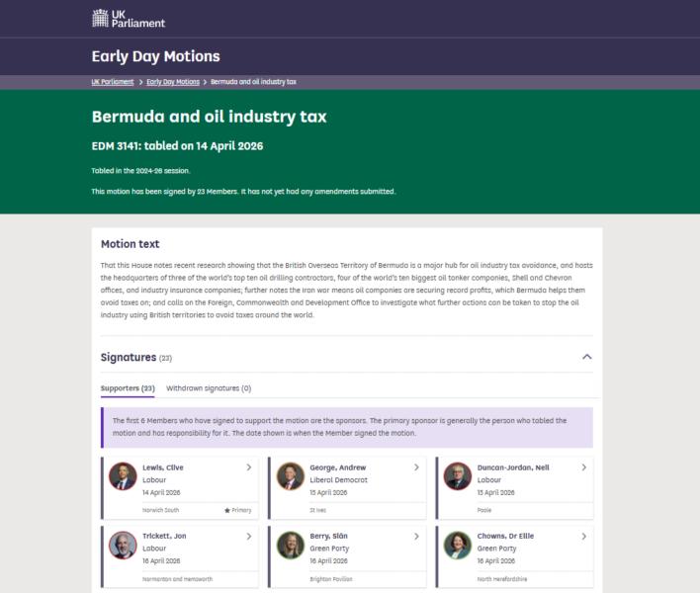Go to UK Parliament breadcrumb link
Viewport: 700px width, 593px height.
(x=113, y=81)
